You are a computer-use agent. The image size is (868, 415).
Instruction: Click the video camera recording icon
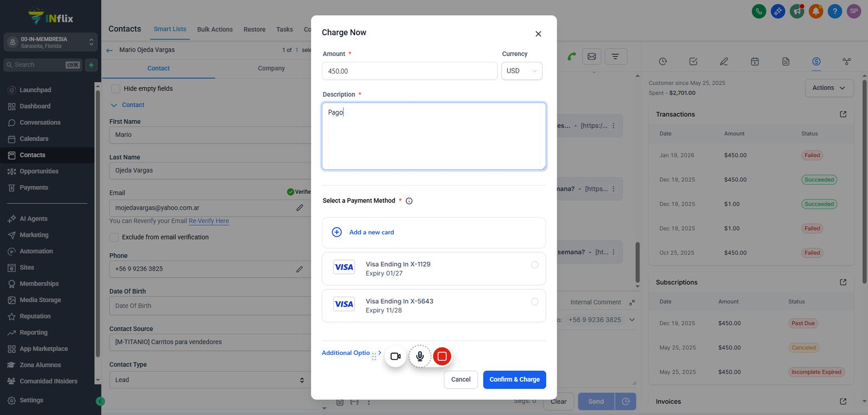pos(395,356)
